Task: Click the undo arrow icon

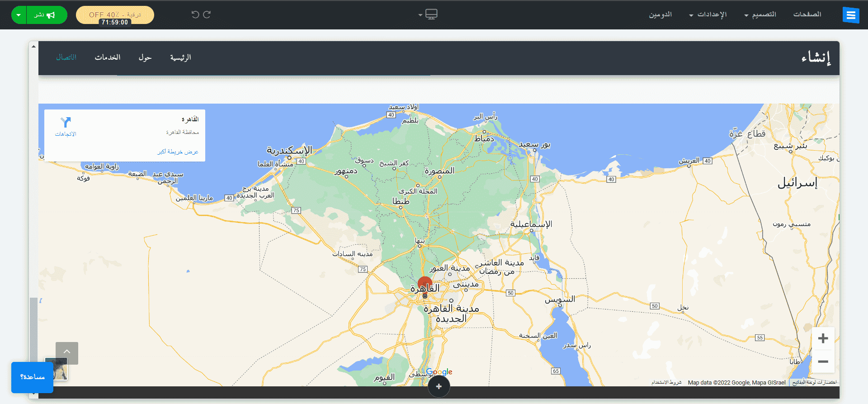Action: (195, 14)
